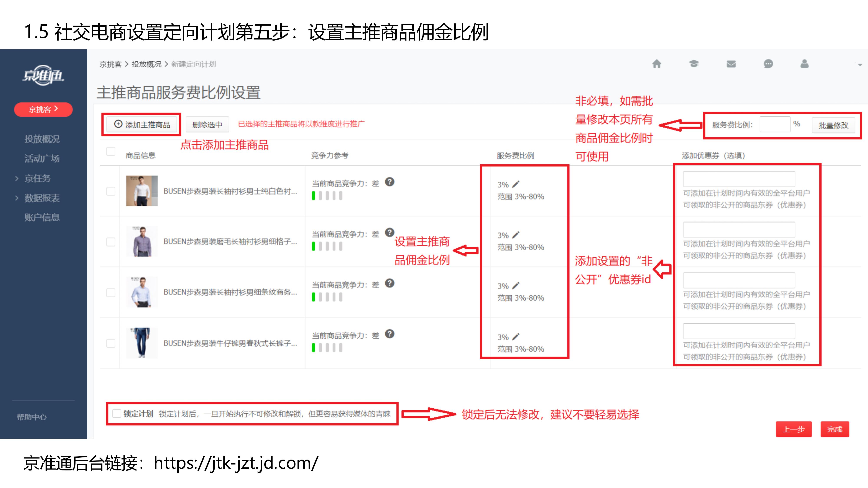The height and width of the screenshot is (488, 868).
Task: Toggle select-all checkbox in table header
Action: click(110, 151)
